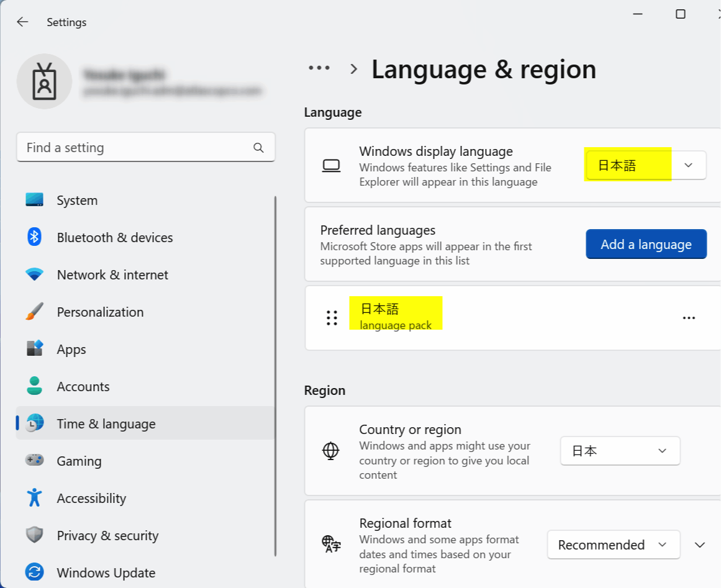Screen dimensions: 721x588
Task: Click the Accounts person icon
Action: [35, 386]
